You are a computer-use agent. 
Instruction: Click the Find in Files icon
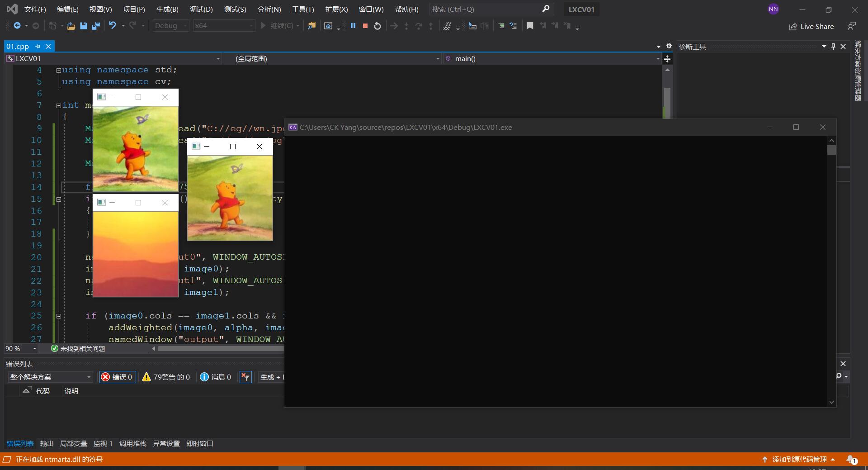pyautogui.click(x=311, y=26)
